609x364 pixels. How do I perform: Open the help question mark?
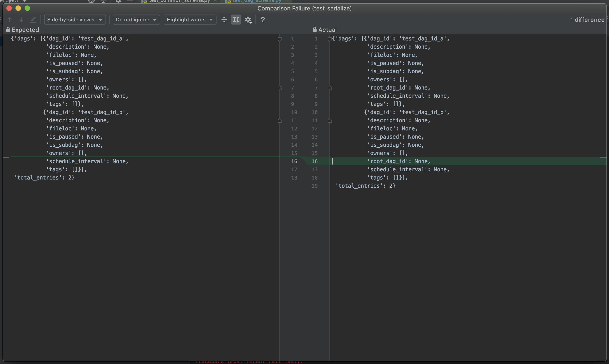pyautogui.click(x=263, y=20)
